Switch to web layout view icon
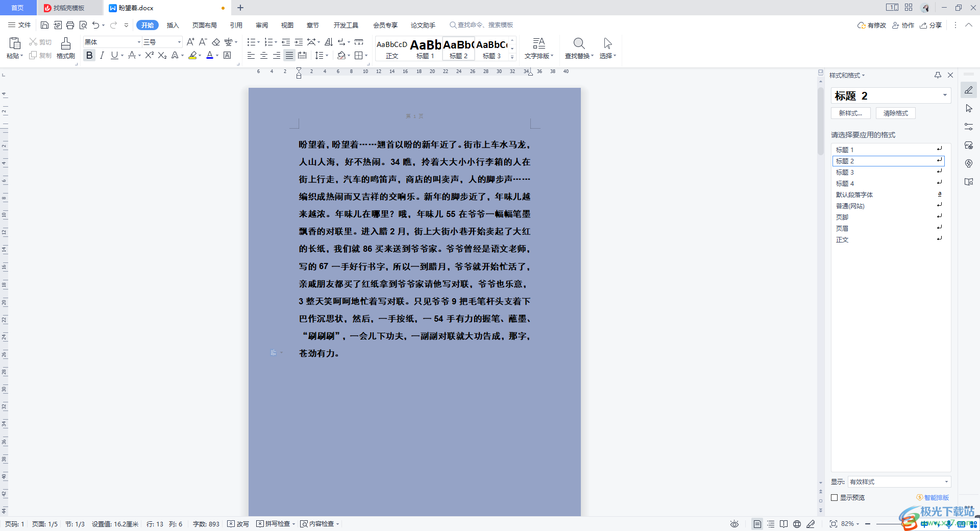Viewport: 980px width, 531px height. [797, 524]
